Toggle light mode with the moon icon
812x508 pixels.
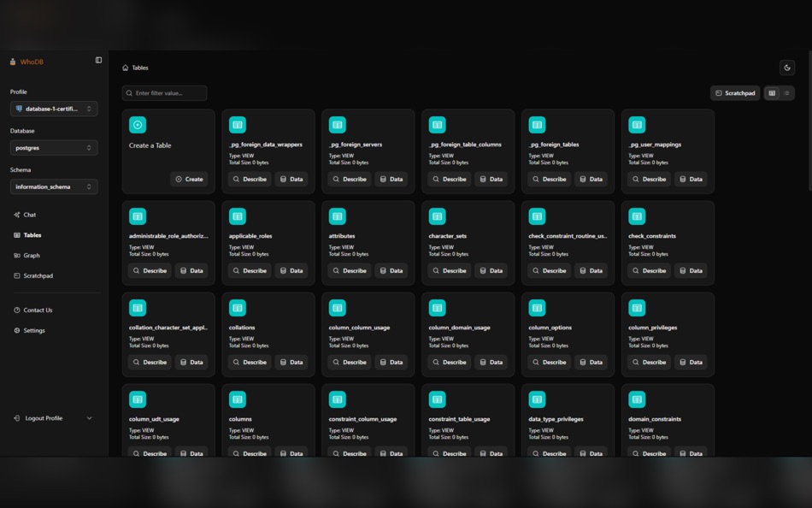pyautogui.click(x=786, y=67)
